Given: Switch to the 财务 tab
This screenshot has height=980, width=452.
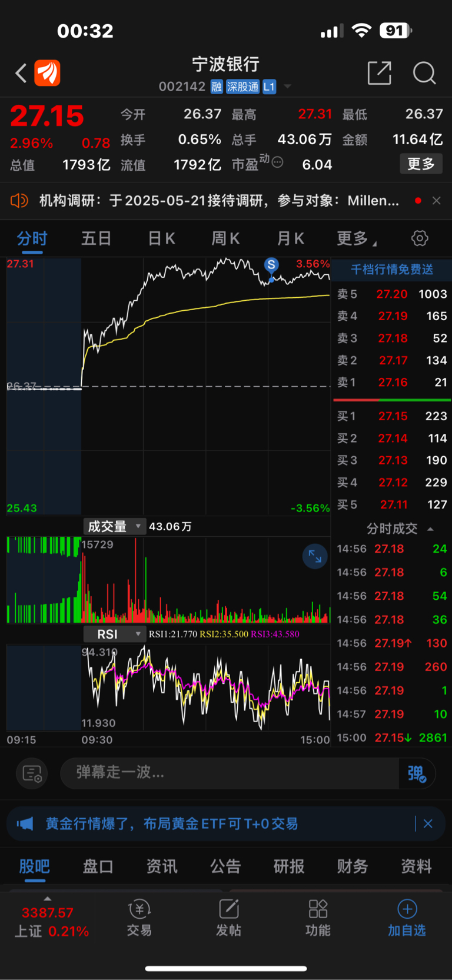Looking at the screenshot, I should [x=353, y=866].
